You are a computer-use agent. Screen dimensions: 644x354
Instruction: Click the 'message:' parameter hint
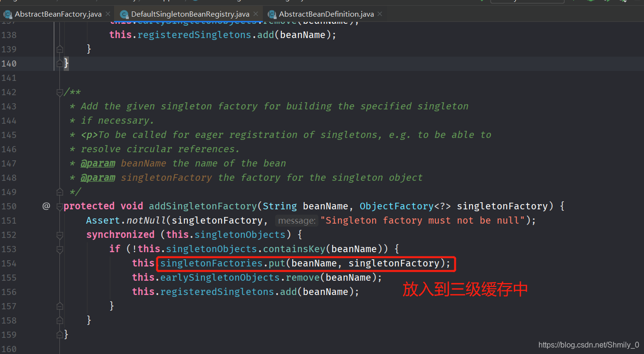tap(297, 220)
